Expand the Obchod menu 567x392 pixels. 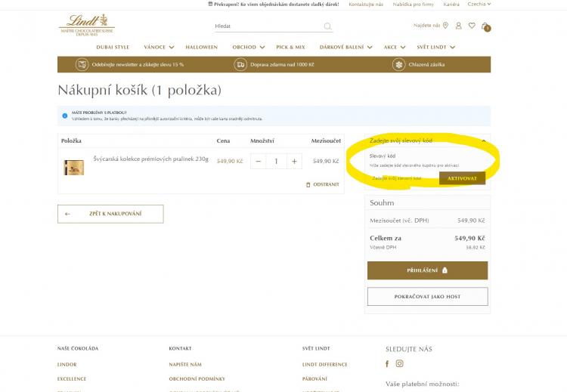coord(249,48)
